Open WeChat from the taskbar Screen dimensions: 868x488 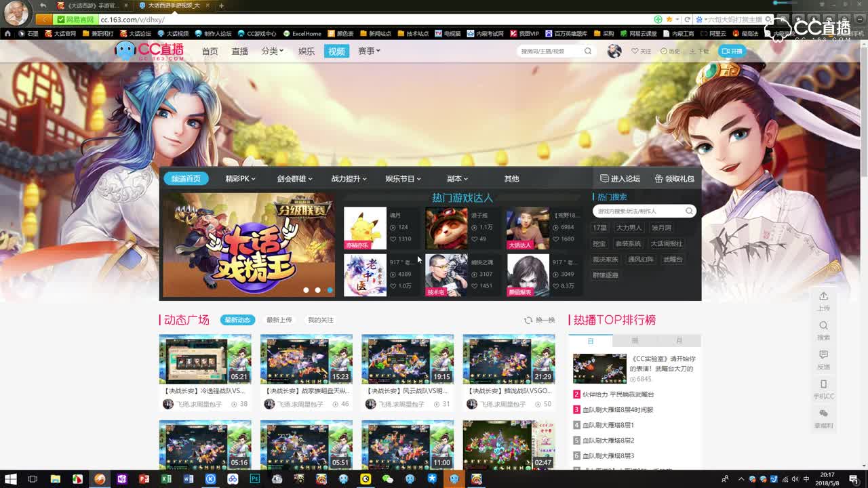tap(388, 479)
